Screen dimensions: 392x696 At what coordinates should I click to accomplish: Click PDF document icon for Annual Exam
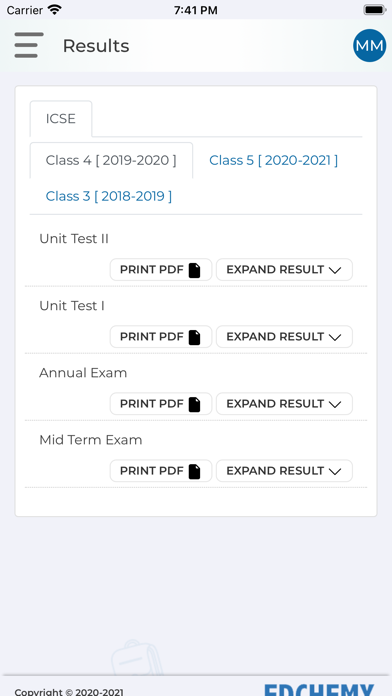coord(194,404)
